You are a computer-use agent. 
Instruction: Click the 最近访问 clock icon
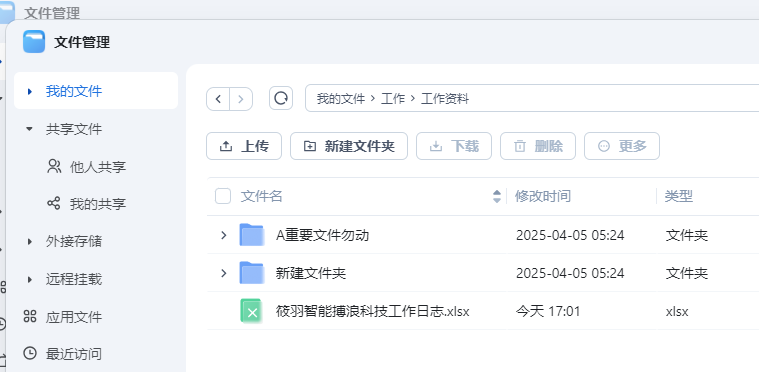click(x=30, y=353)
